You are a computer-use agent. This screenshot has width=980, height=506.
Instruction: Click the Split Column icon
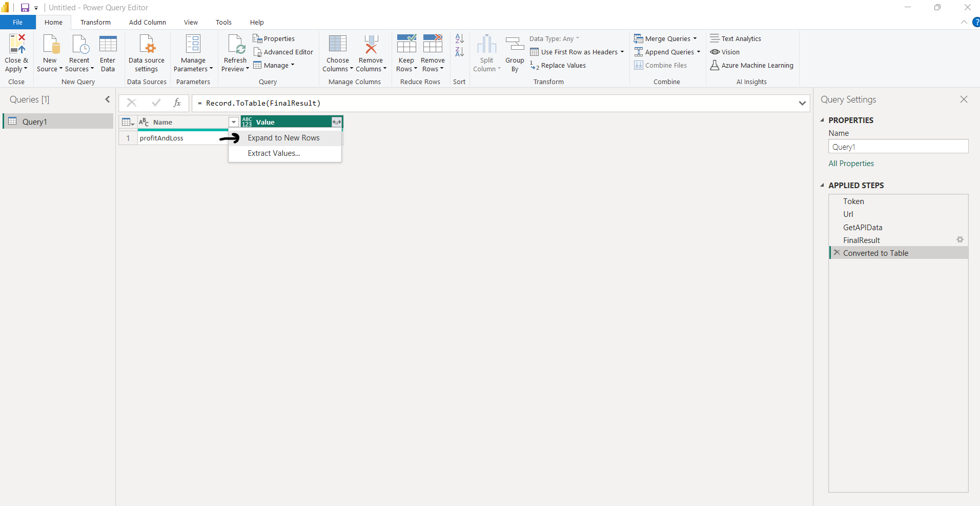click(486, 44)
